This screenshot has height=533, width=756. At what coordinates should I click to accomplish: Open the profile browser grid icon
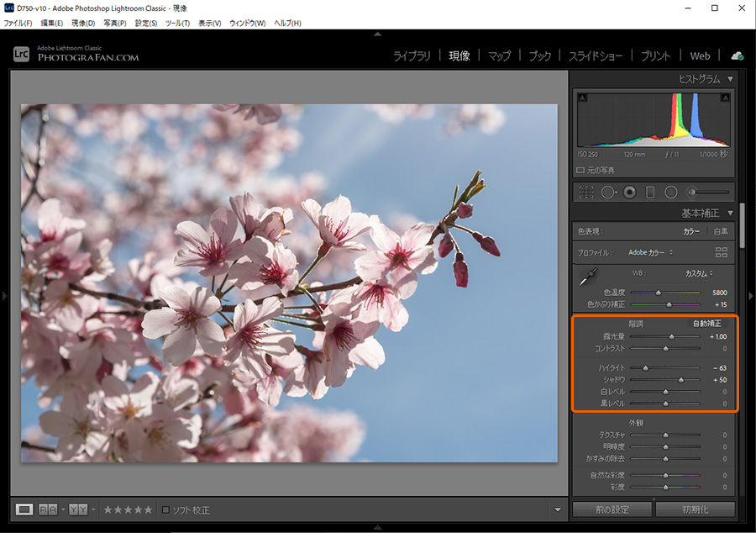point(722,252)
